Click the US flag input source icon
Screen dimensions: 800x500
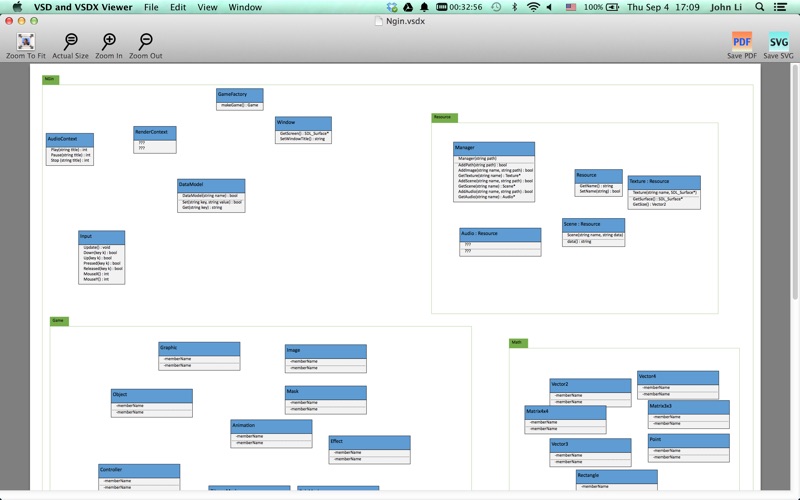point(571,7)
